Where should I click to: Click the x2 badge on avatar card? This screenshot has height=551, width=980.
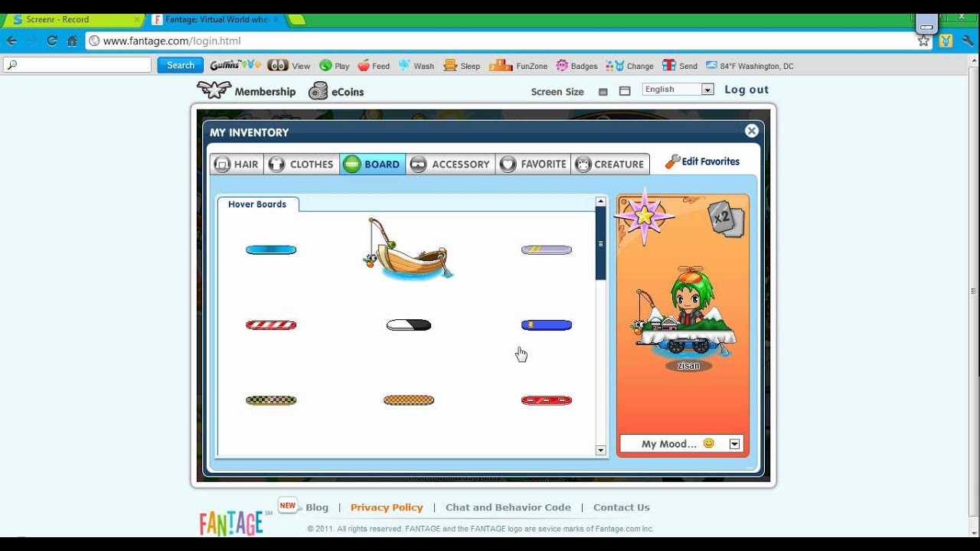[x=724, y=219]
